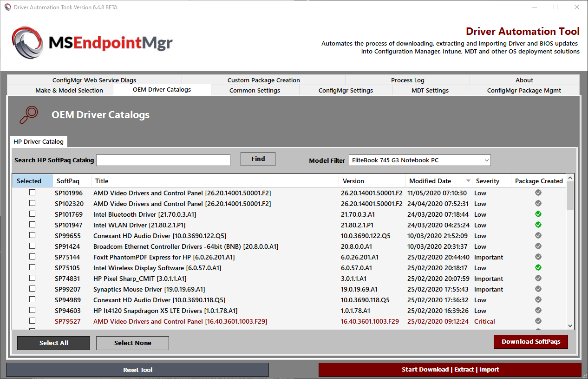Screen dimensions: 588x379
Task: Open the Process Log tab
Action: pos(408,80)
